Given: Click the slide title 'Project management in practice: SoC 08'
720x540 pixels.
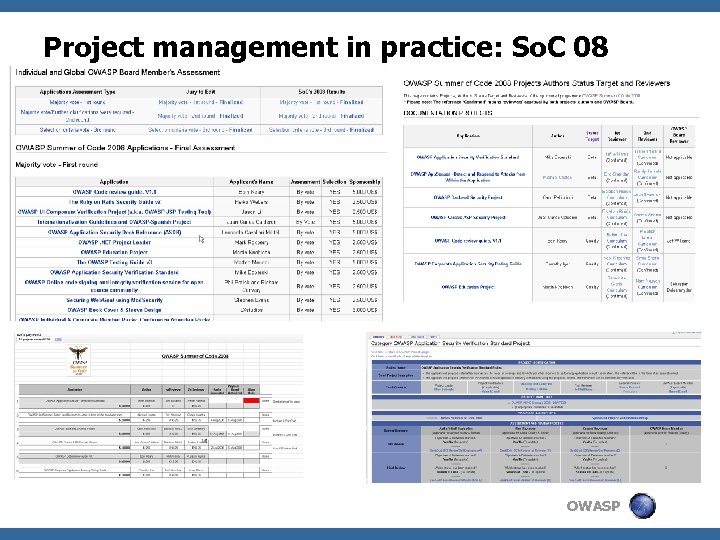Looking at the screenshot, I should point(326,47).
